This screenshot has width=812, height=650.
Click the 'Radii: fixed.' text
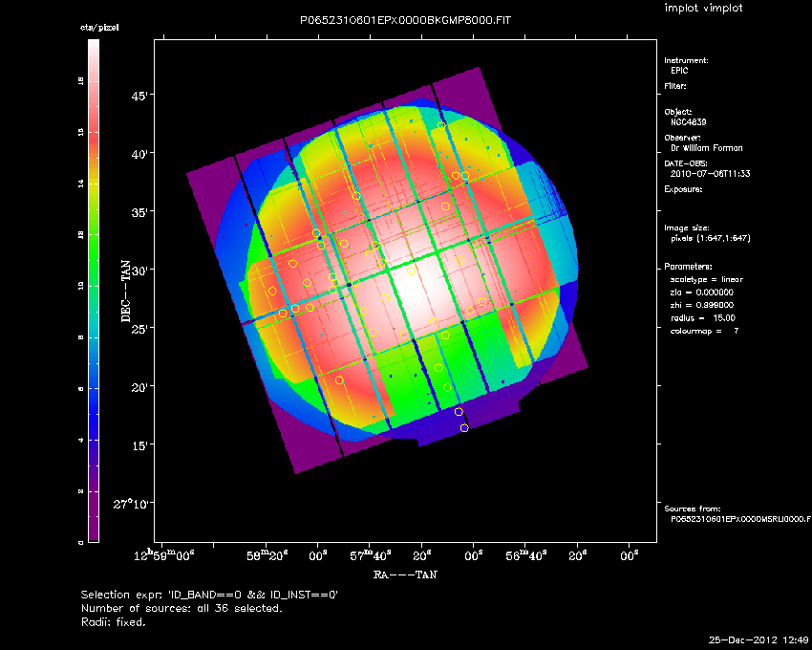click(x=114, y=622)
